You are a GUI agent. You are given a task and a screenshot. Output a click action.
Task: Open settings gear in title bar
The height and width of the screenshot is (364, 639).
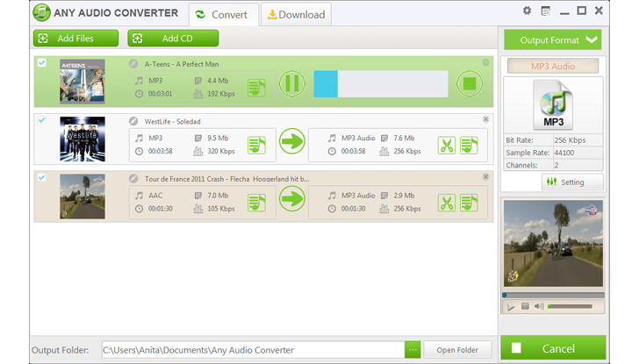(x=527, y=11)
